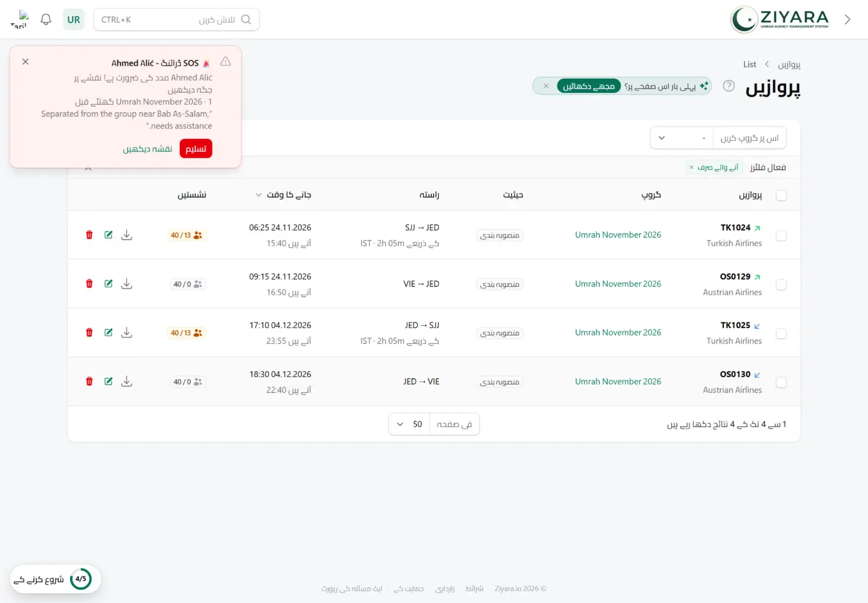This screenshot has height=603, width=868.
Task: Download the TK1024 flight manifest
Action: click(127, 235)
